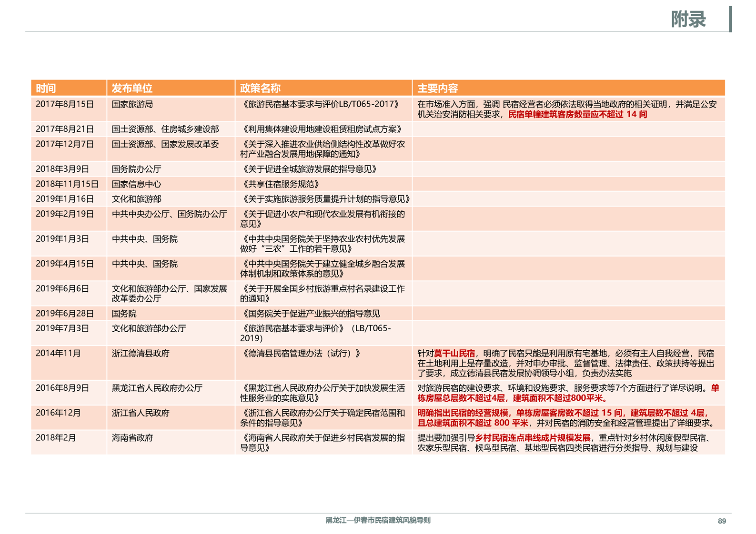Click policy 关于建立健全城乡融合发展体制机制

pos(323,268)
